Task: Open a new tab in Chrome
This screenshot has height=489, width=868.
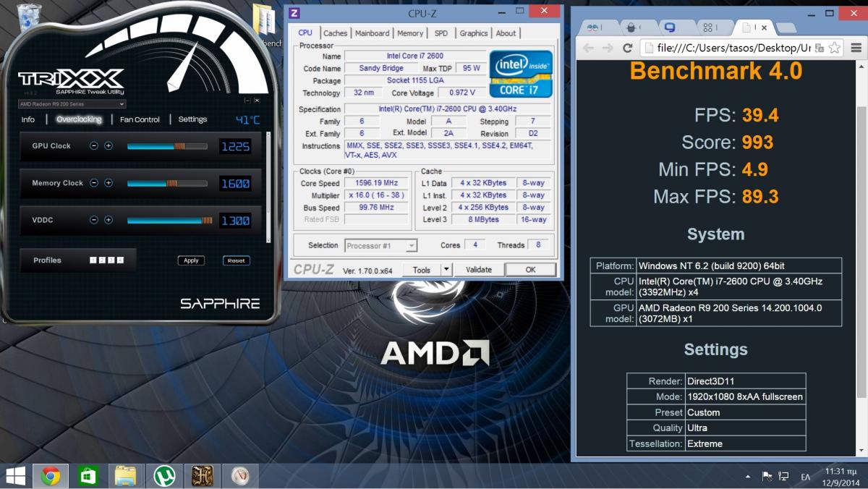Action: point(786,28)
